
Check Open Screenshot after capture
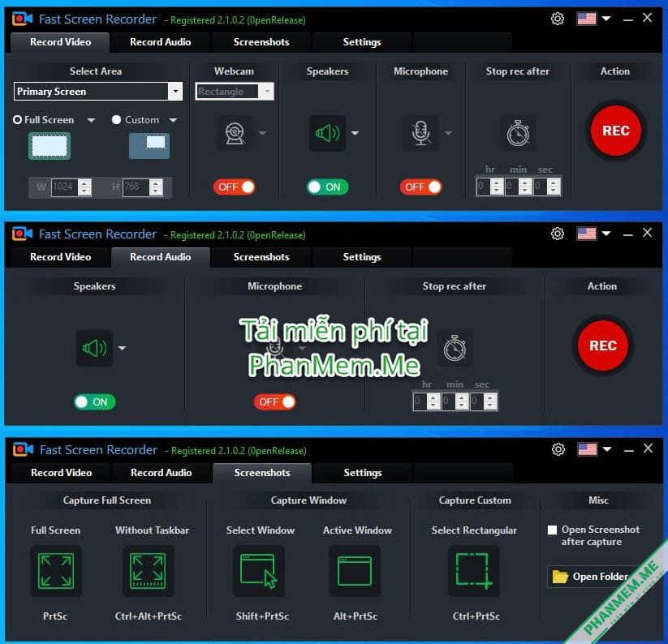(x=552, y=530)
